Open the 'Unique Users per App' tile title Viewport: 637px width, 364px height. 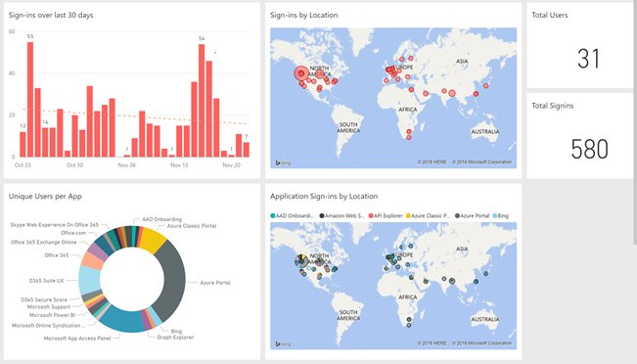point(45,197)
